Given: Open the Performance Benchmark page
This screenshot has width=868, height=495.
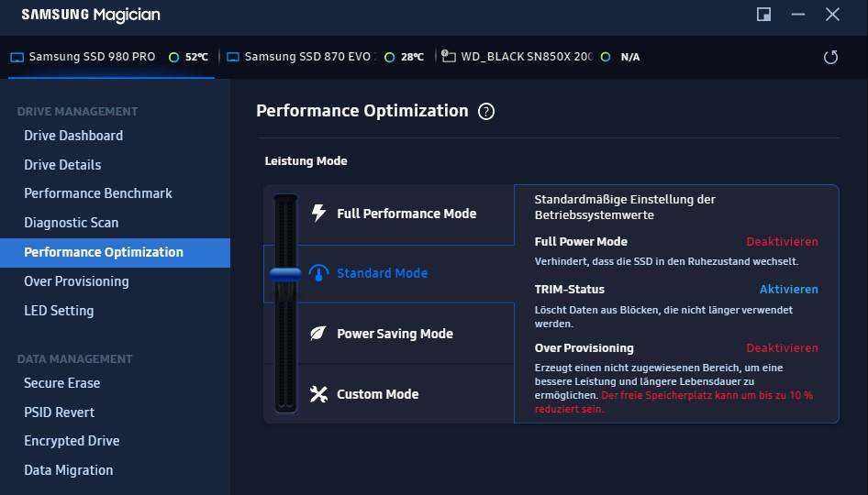Looking at the screenshot, I should point(98,193).
